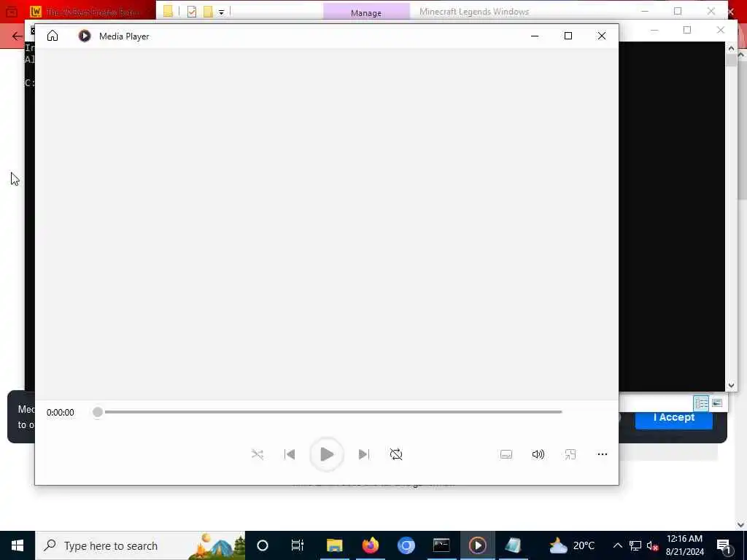Click the seek bar track
This screenshot has height=560, width=747.
click(x=333, y=412)
